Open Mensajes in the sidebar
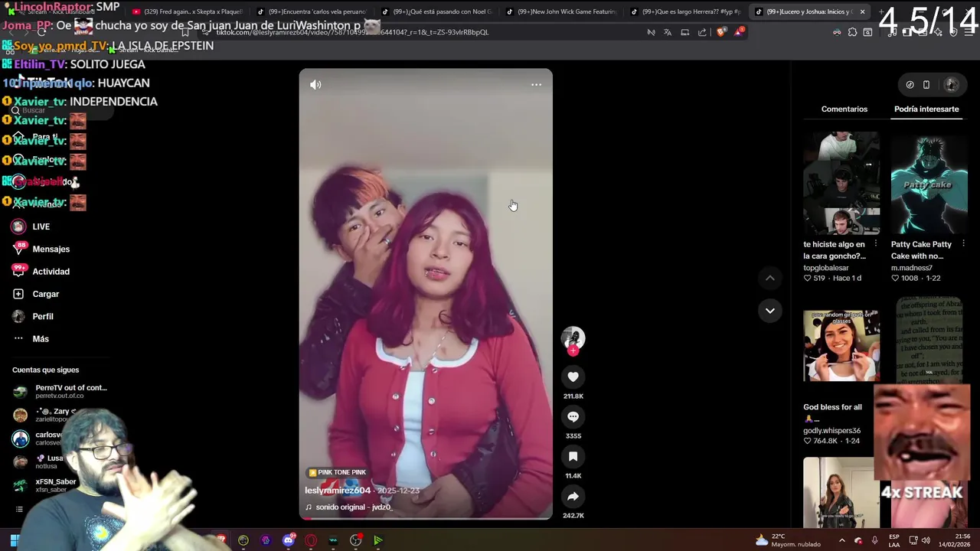Screen dimensions: 980x551 51,249
